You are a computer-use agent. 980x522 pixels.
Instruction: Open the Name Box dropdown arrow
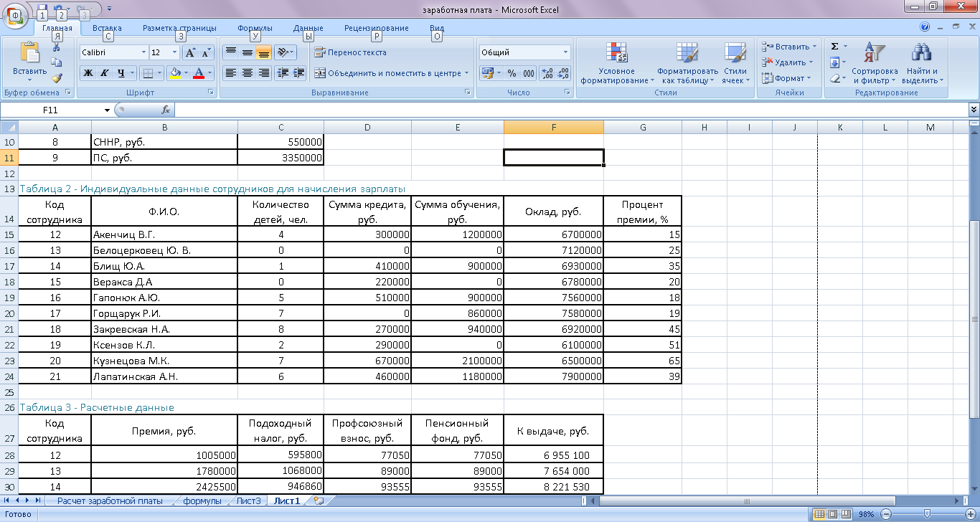[x=108, y=110]
